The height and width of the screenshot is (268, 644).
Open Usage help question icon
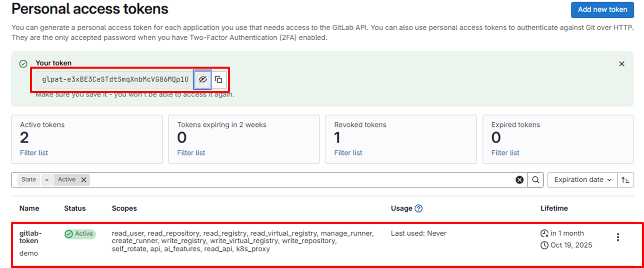(x=419, y=208)
